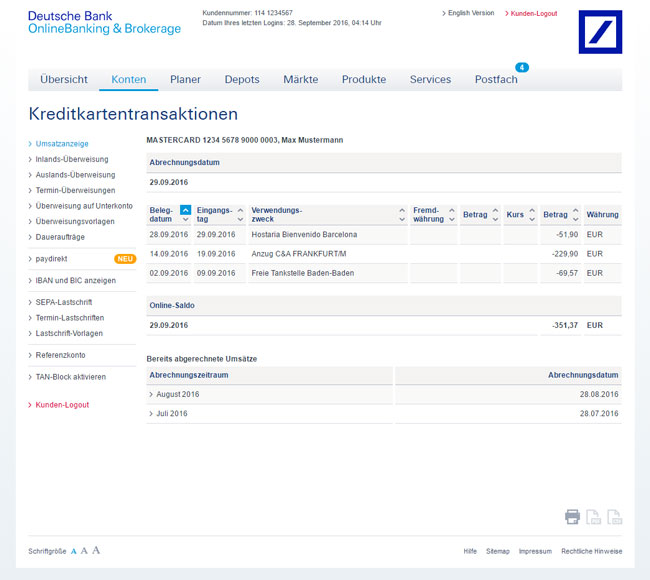Click Kunden-Logout in the left sidebar
The height and width of the screenshot is (580, 650).
[59, 405]
